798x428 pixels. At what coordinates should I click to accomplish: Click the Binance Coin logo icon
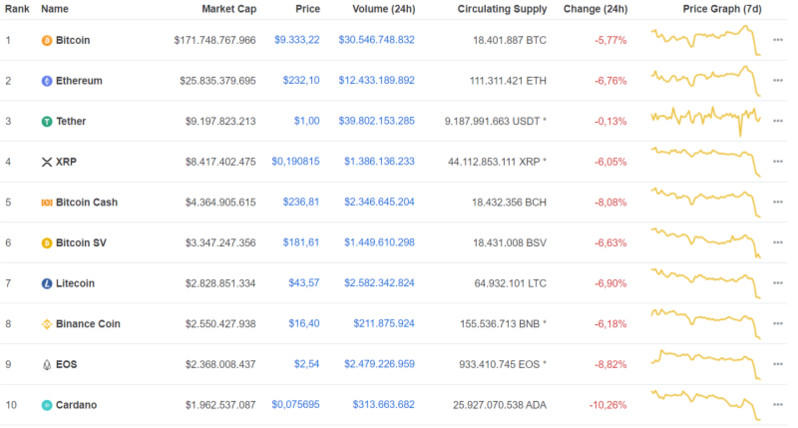(x=46, y=324)
